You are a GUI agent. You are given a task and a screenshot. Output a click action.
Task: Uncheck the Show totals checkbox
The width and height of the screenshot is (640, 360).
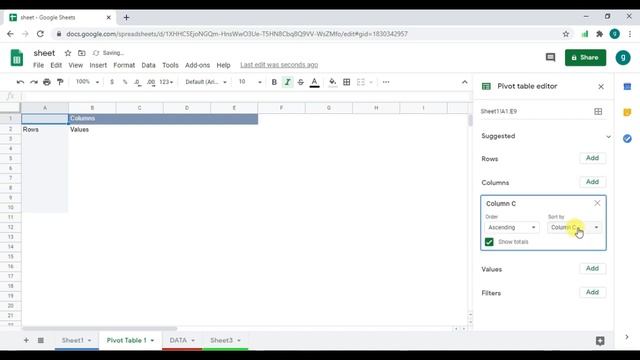pyautogui.click(x=489, y=242)
